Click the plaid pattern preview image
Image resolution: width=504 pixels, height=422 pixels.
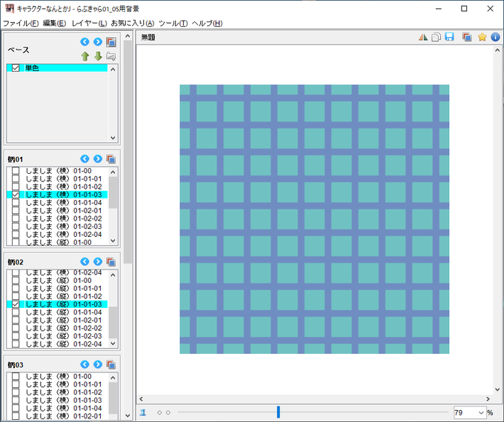click(x=314, y=219)
